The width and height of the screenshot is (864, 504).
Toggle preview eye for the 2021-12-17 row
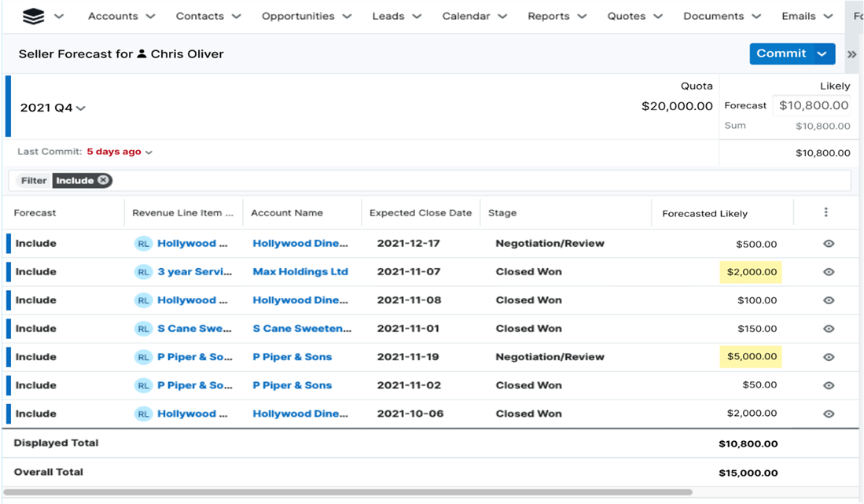tap(829, 244)
